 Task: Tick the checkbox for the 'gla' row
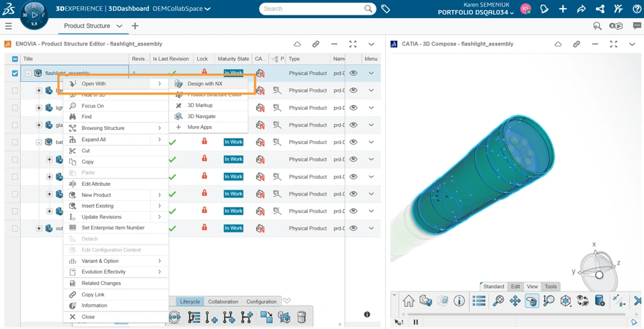coord(15,125)
